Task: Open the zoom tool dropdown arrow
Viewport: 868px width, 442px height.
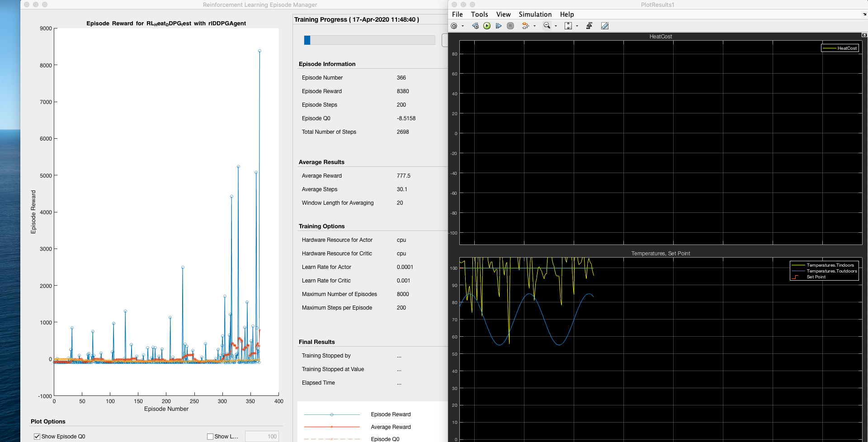Action: [556, 26]
